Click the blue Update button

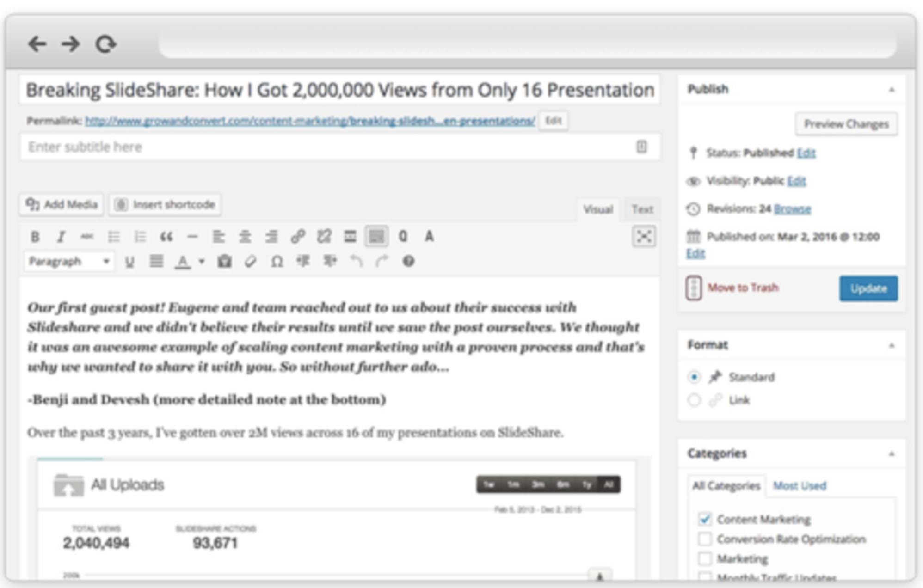[x=868, y=288]
